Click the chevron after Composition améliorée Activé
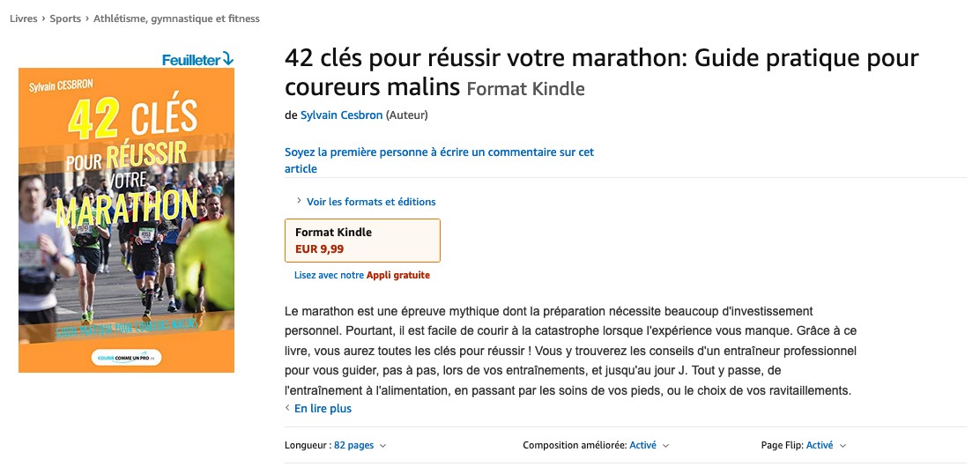The height and width of the screenshot is (467, 980). (665, 446)
